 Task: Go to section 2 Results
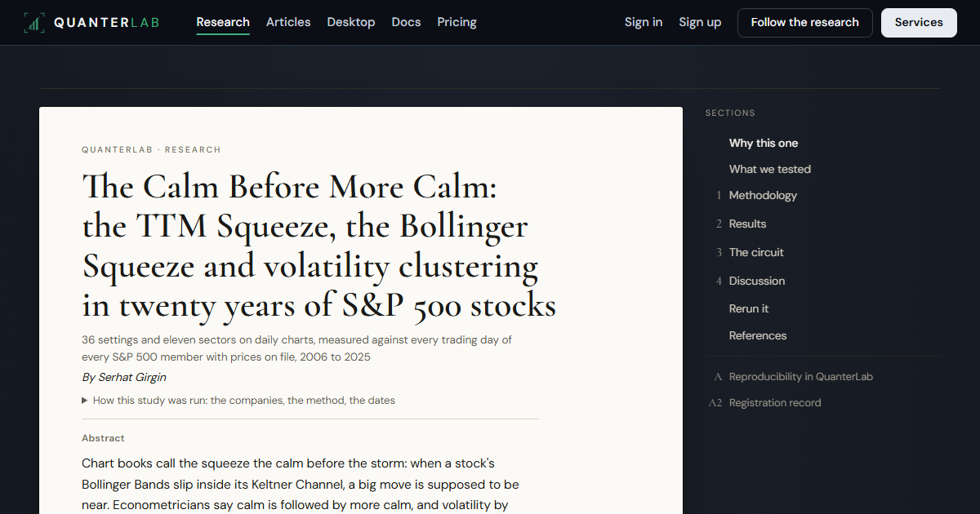(740, 224)
